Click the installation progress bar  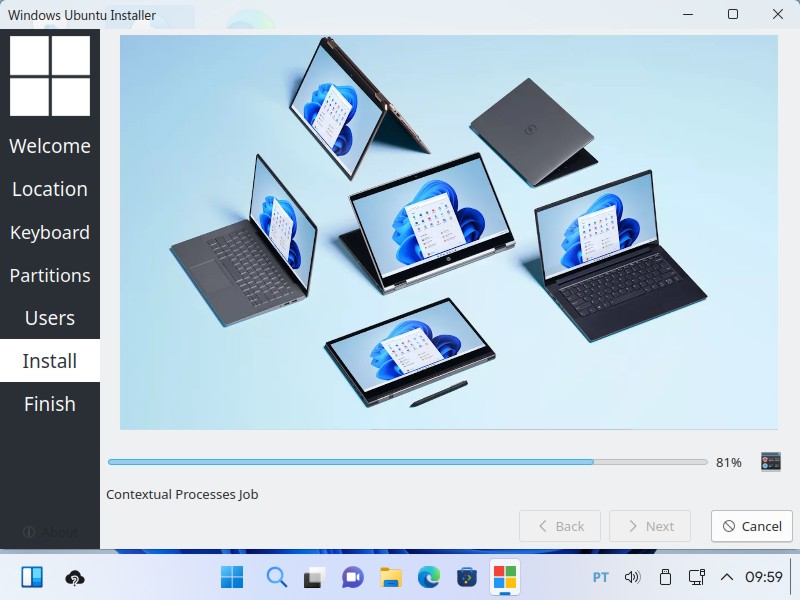tap(408, 462)
